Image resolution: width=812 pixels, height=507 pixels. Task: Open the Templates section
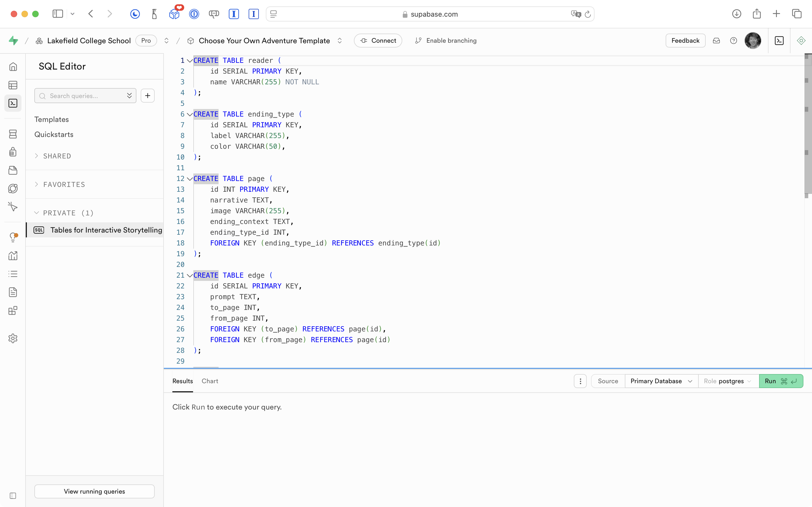[x=51, y=119]
